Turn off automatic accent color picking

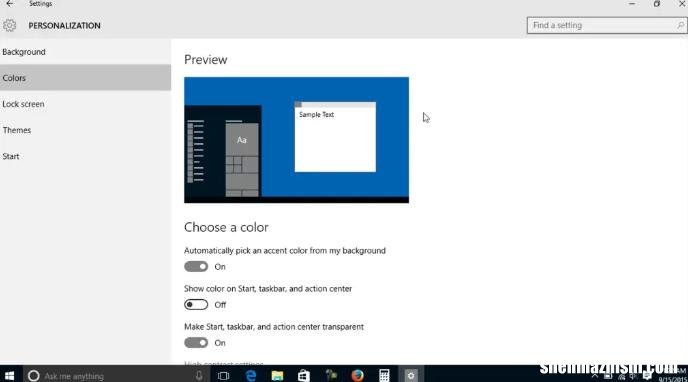coord(196,267)
